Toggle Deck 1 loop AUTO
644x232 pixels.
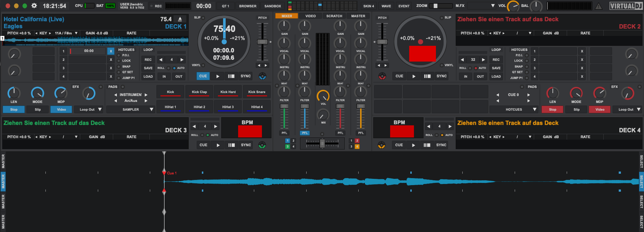[174, 68]
